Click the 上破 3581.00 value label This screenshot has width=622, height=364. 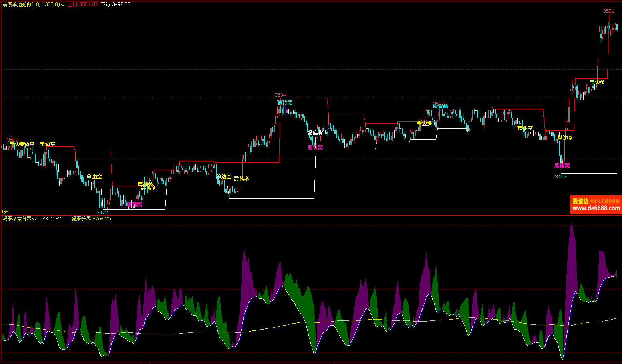point(83,4)
